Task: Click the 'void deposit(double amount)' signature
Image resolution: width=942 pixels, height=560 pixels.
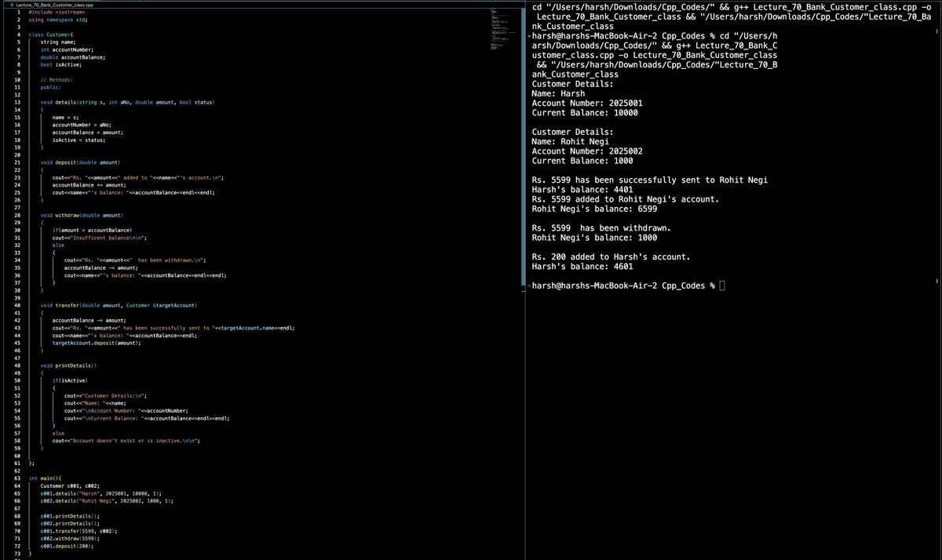Action: (81, 162)
